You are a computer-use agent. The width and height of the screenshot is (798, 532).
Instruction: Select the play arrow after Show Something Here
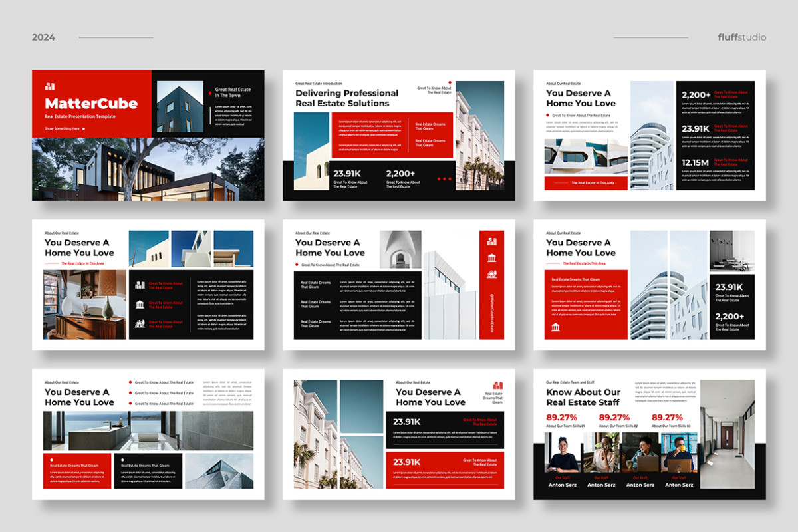coord(84,129)
